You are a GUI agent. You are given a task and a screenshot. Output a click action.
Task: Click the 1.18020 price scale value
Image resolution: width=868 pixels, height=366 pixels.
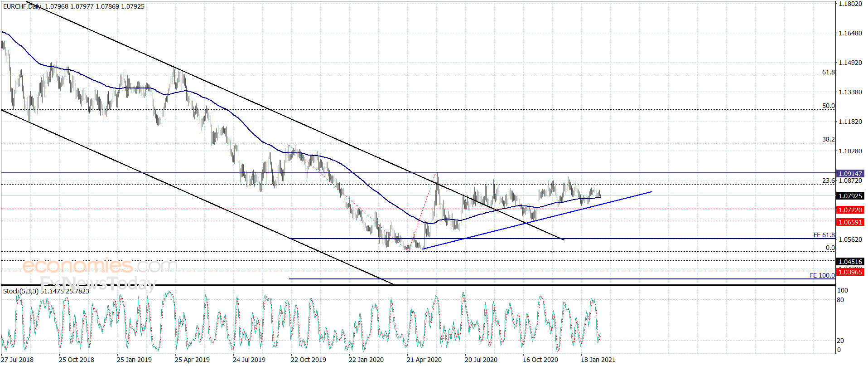point(850,4)
